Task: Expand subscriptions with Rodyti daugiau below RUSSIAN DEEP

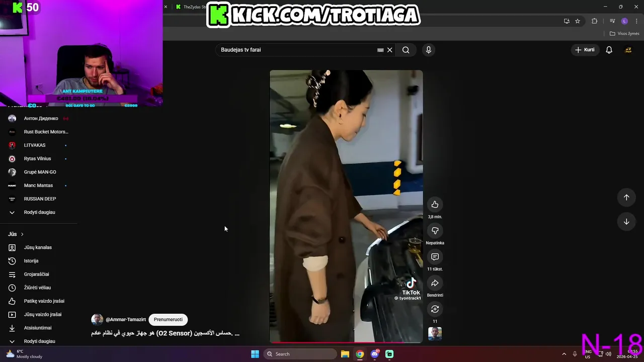Action: [x=39, y=212]
